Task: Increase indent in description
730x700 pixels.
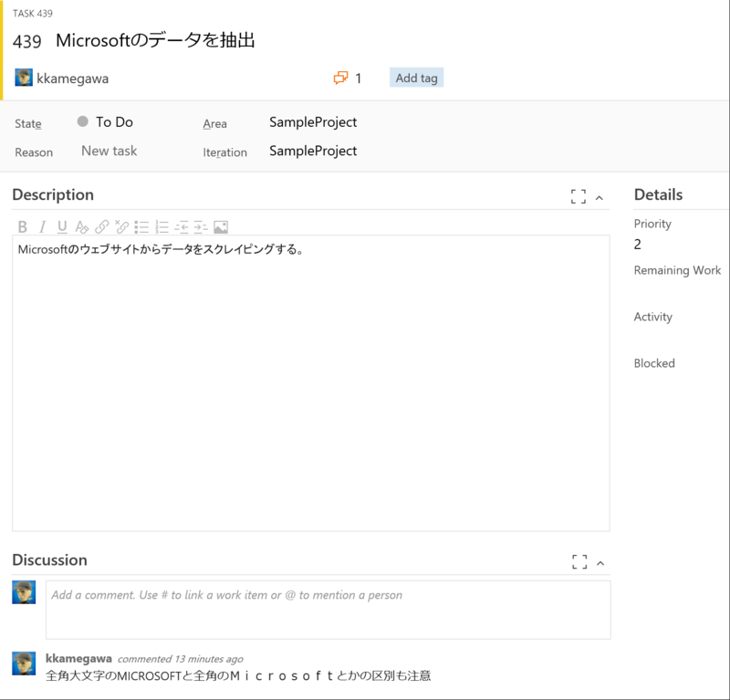Action: tap(201, 227)
